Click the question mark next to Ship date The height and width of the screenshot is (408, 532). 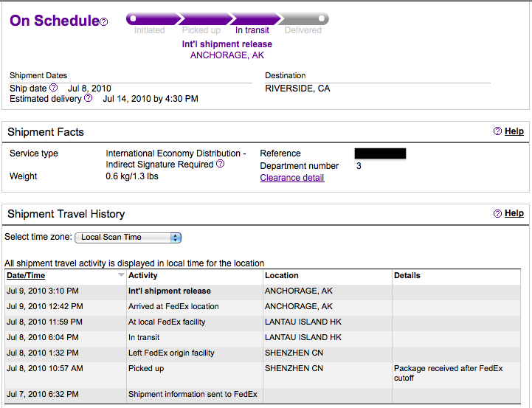[x=53, y=88]
